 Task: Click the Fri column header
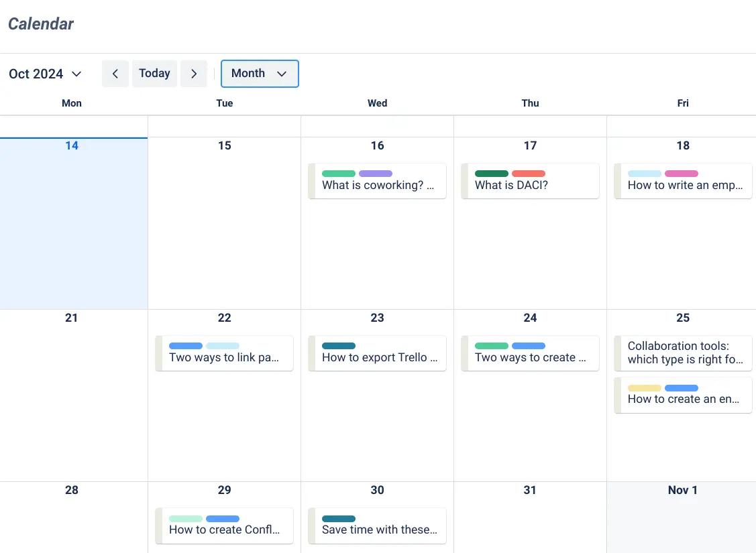[683, 103]
